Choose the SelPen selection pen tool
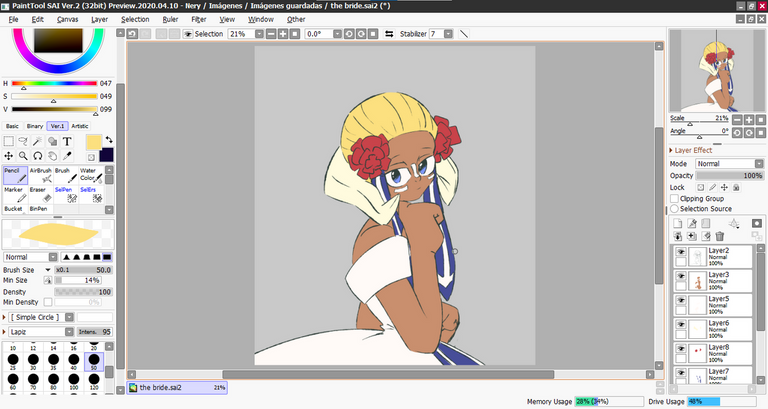The width and height of the screenshot is (768, 409). coord(66,194)
